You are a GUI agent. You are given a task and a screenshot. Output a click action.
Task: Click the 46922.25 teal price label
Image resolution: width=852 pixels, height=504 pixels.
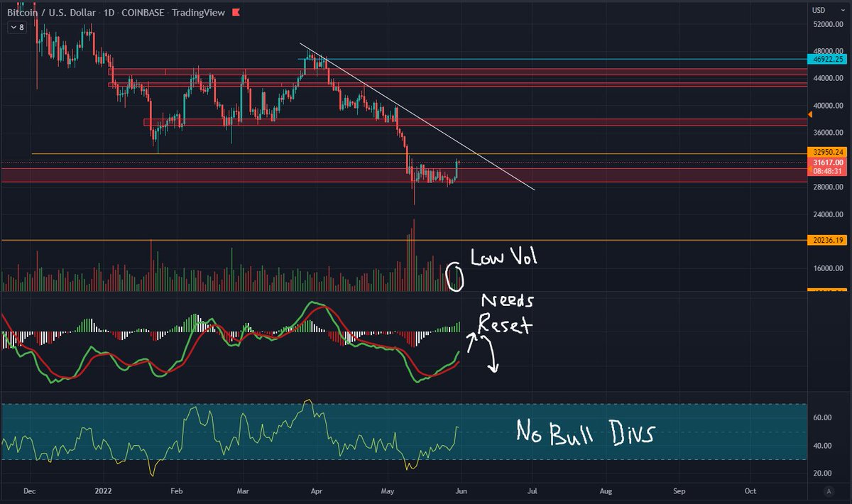(x=826, y=60)
